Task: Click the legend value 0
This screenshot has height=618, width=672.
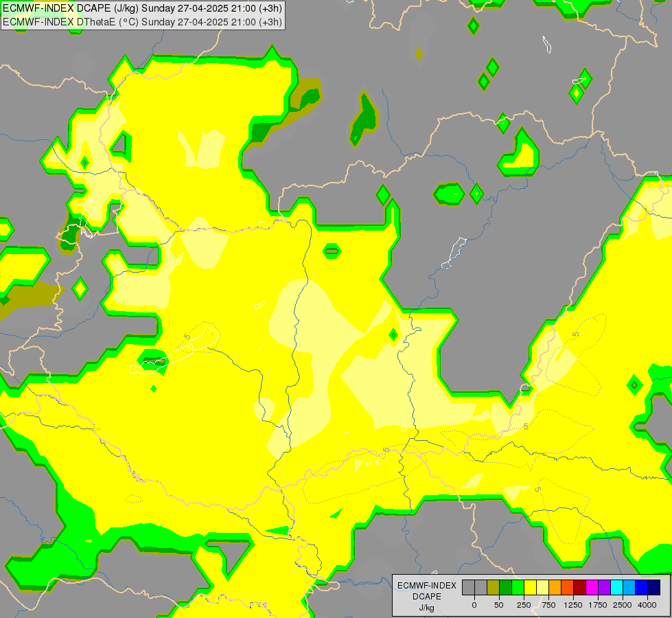Action: tap(474, 605)
